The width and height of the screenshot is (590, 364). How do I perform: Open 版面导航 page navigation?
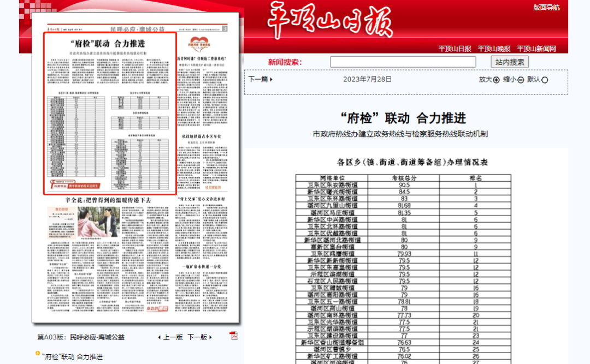(546, 8)
